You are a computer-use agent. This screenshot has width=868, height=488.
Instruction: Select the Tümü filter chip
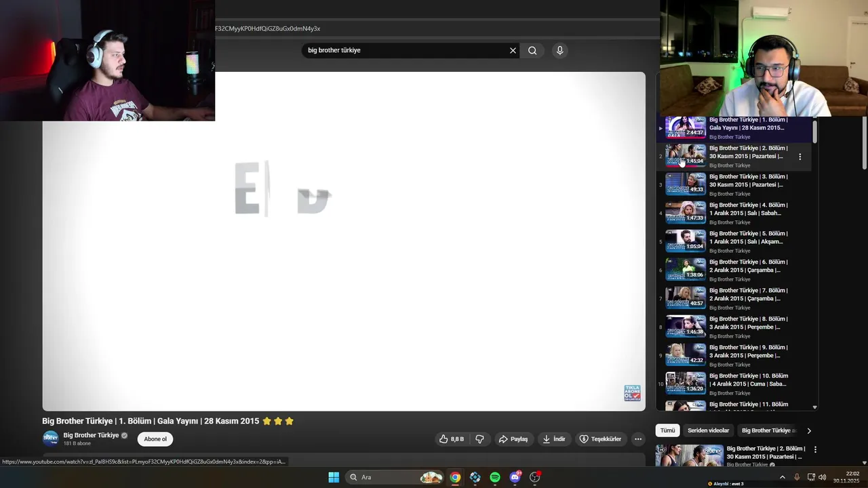(x=668, y=430)
